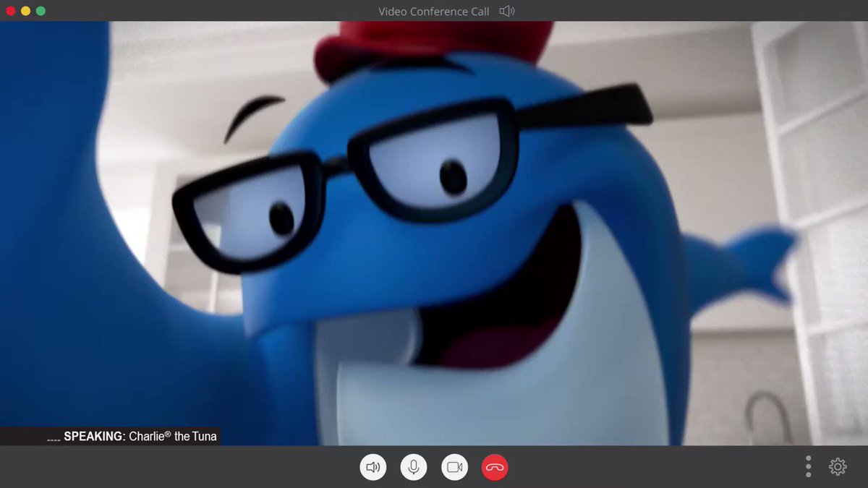Click the 'SPEAKING: Charlie the Tuna' caption

(140, 436)
